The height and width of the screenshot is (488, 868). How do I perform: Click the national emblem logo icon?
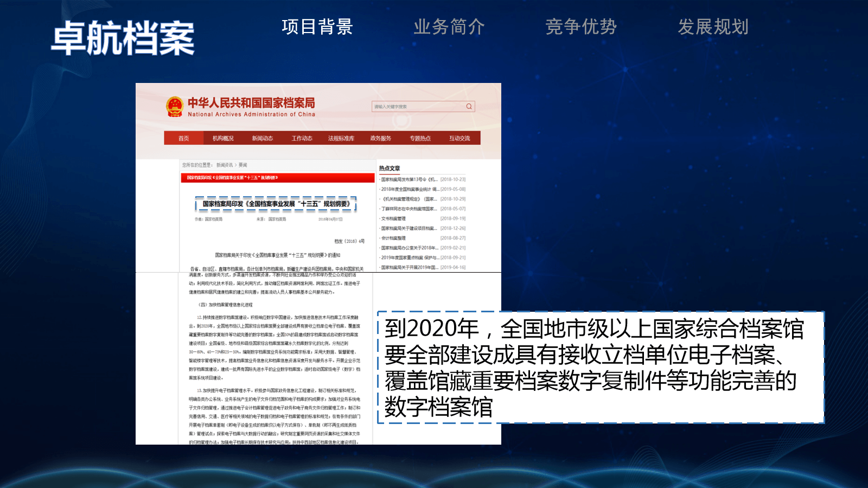click(175, 107)
